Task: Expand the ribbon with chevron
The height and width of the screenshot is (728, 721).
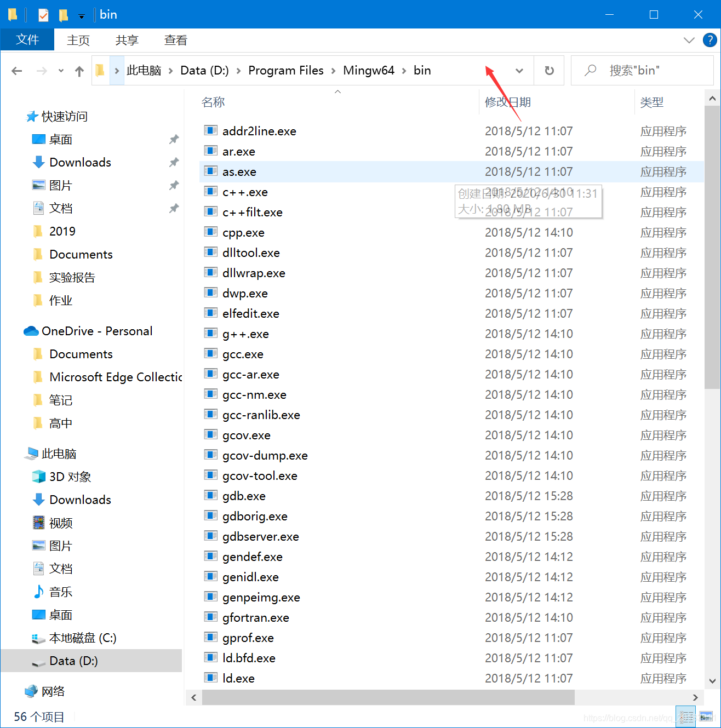Action: (689, 40)
